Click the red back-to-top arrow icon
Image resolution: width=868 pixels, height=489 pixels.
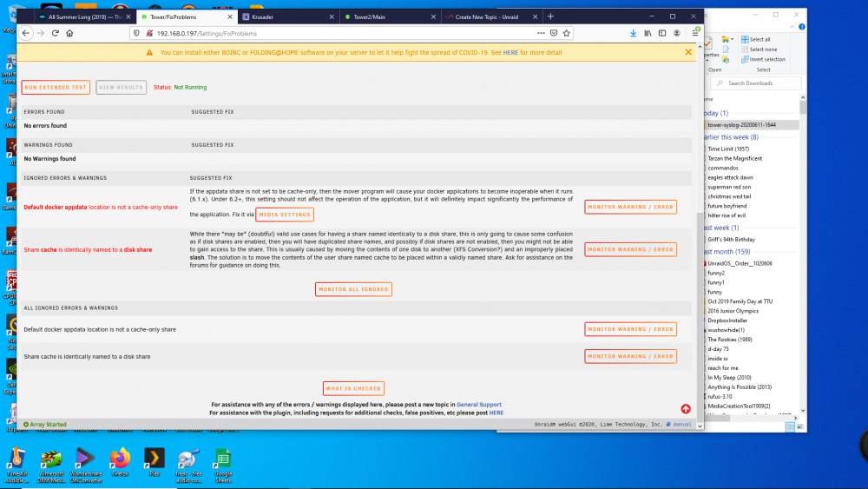[x=686, y=409]
